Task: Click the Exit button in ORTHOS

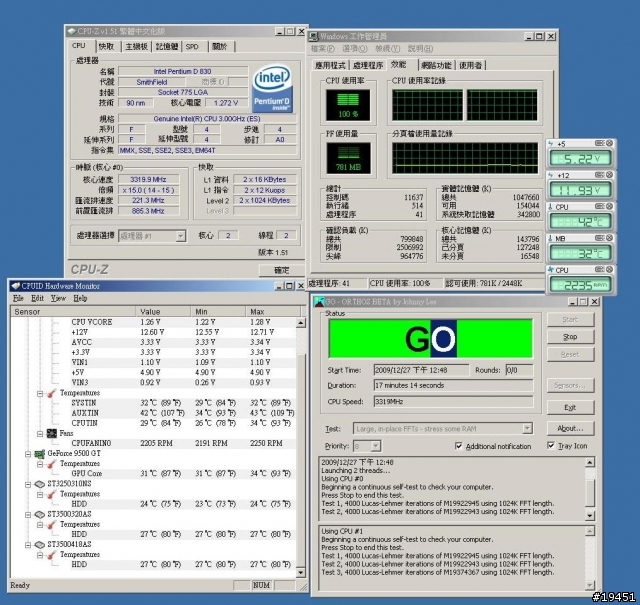Action: [570, 407]
